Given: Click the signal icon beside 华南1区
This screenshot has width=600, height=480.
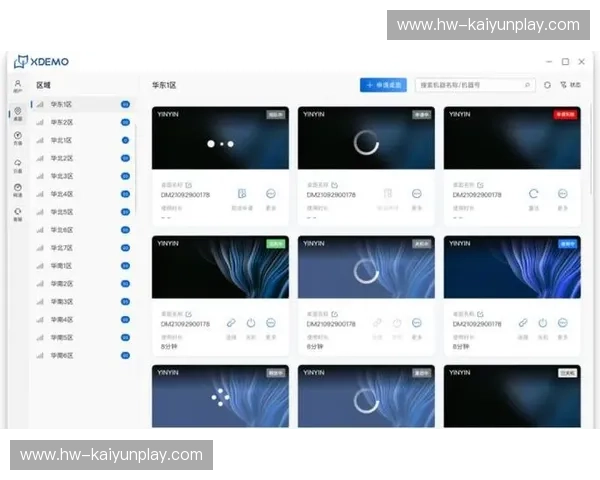Looking at the screenshot, I should (40, 266).
